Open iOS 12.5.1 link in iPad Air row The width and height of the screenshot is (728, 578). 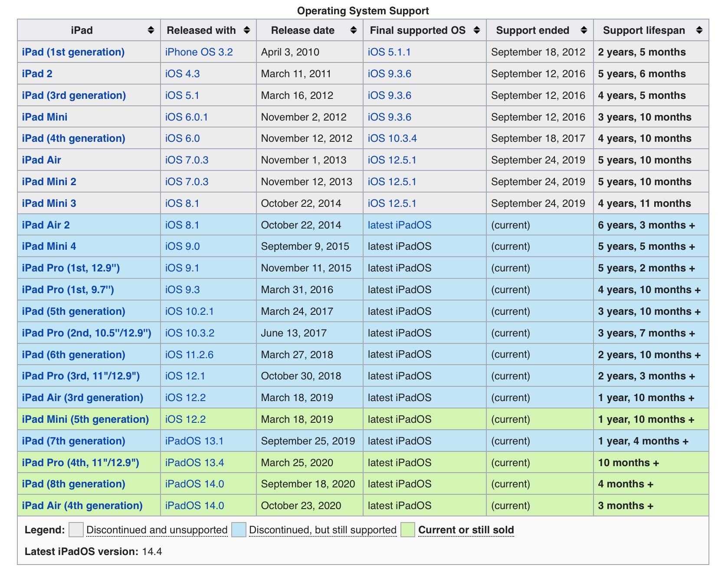392,160
